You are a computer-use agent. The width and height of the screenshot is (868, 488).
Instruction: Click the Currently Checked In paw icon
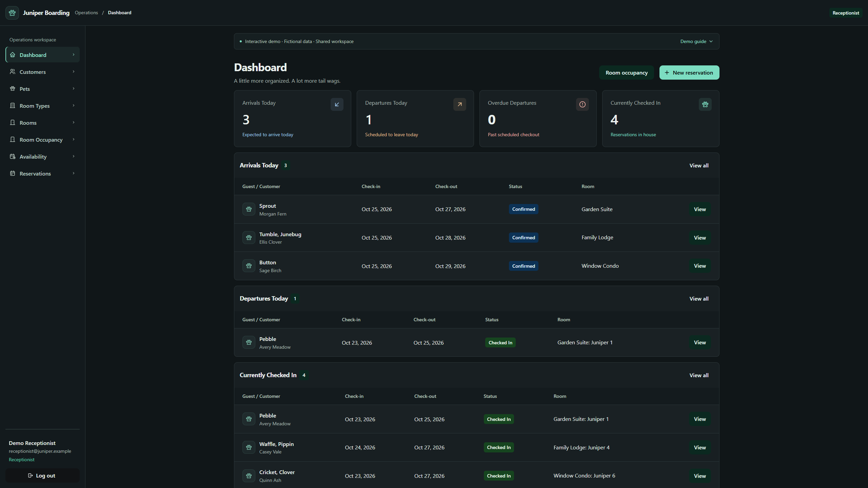point(705,104)
